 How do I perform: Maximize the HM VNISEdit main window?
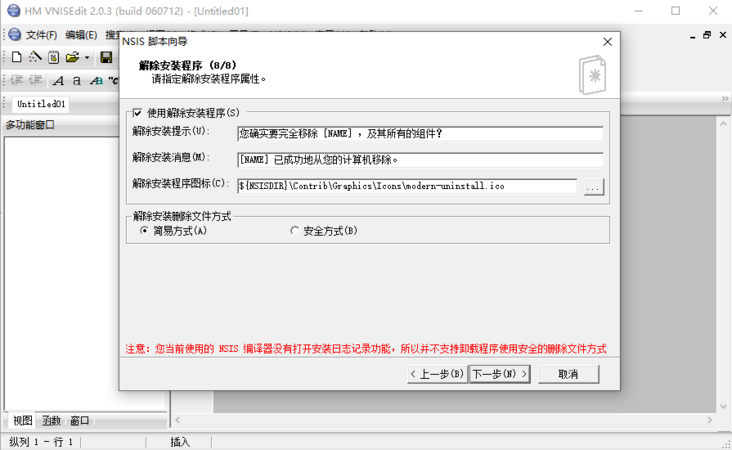(676, 11)
